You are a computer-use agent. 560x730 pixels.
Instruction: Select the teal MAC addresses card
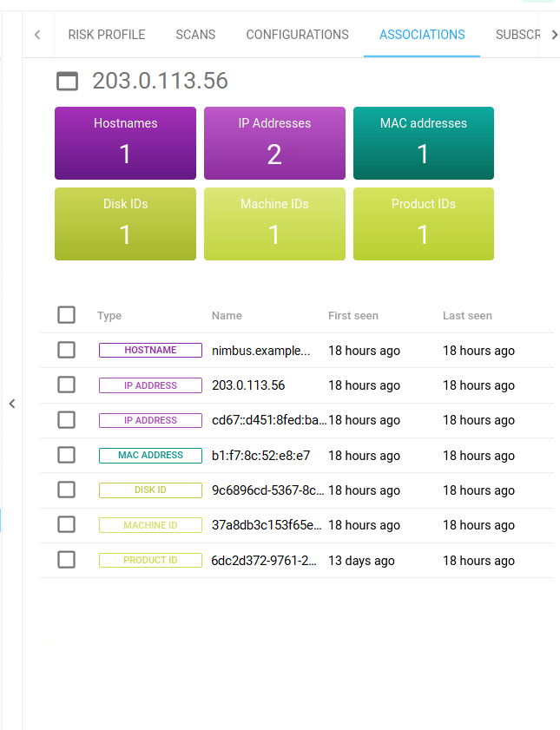(x=424, y=143)
